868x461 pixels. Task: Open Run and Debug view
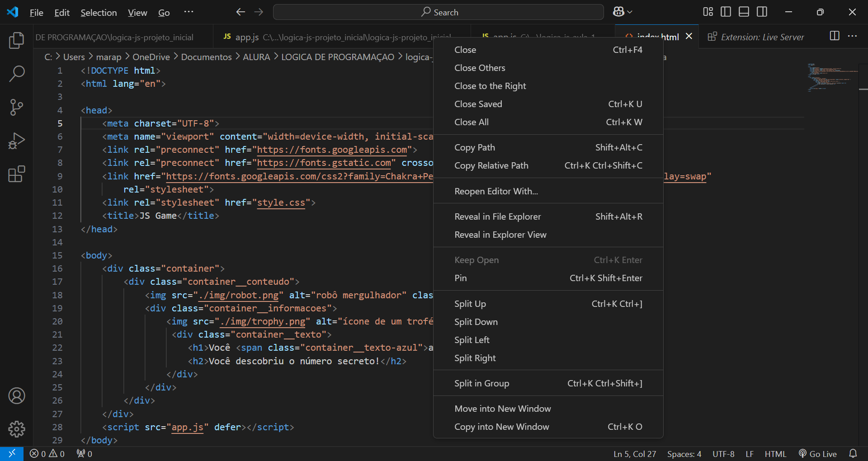pos(17,141)
